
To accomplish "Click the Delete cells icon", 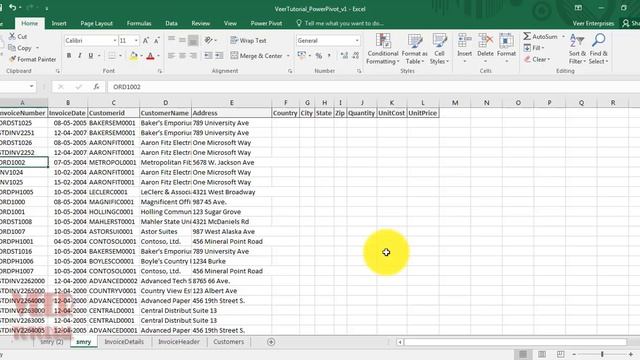I will point(485,41).
